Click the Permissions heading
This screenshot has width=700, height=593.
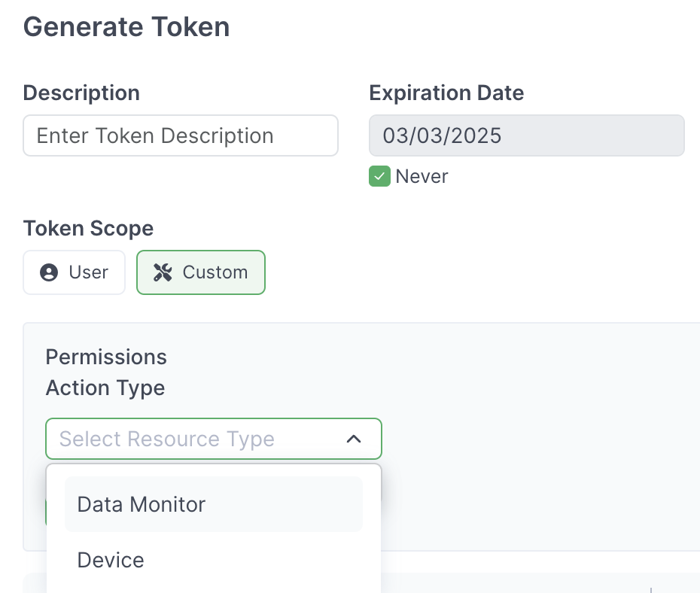pyautogui.click(x=106, y=357)
